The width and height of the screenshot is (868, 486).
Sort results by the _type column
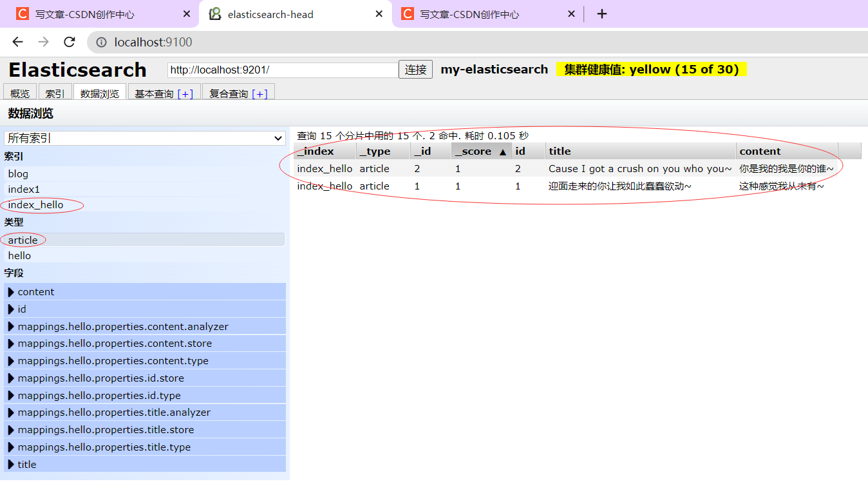tap(383, 151)
